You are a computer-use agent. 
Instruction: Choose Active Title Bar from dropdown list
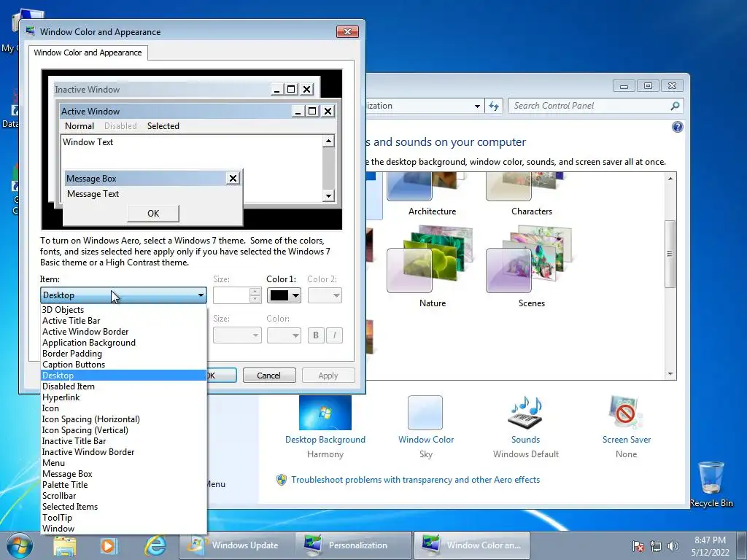pyautogui.click(x=124, y=321)
